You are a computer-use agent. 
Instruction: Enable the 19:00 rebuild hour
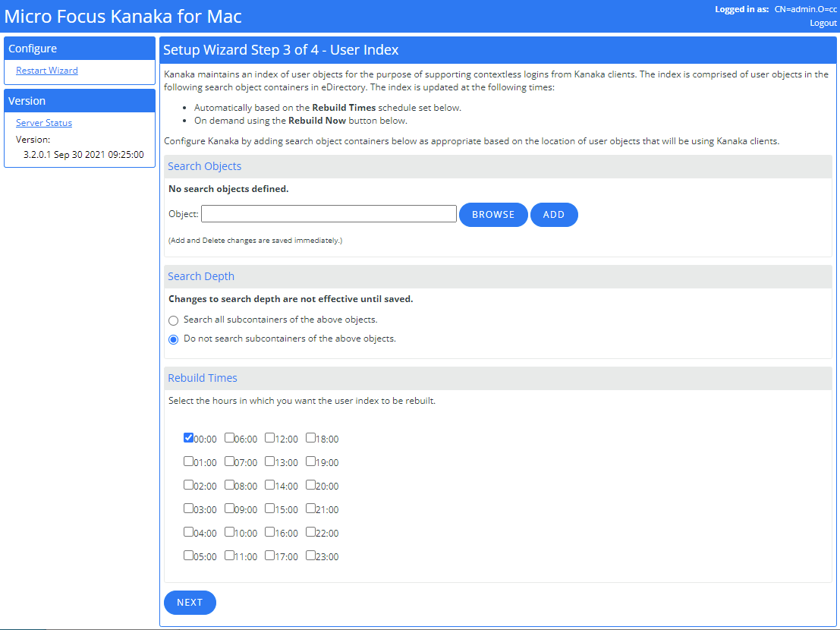[x=310, y=461]
